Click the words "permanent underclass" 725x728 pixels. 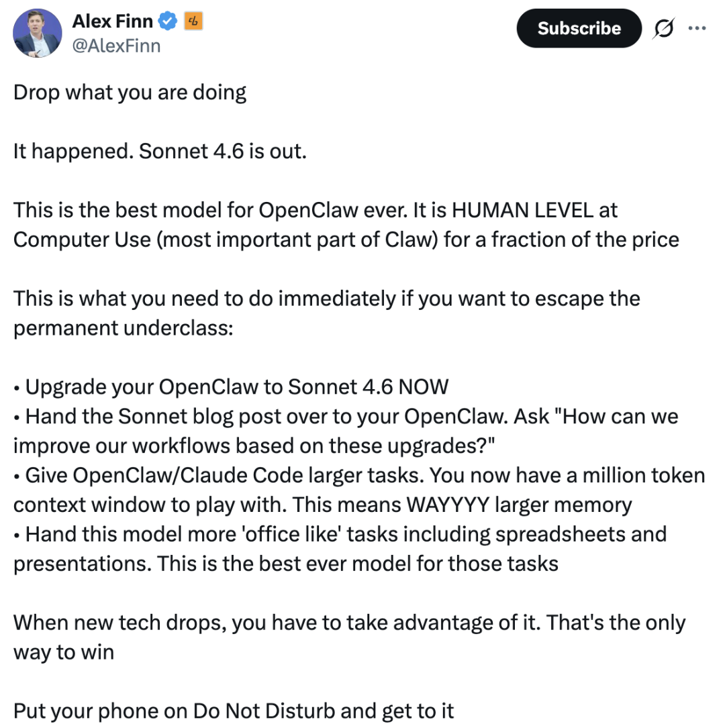[x=122, y=328]
